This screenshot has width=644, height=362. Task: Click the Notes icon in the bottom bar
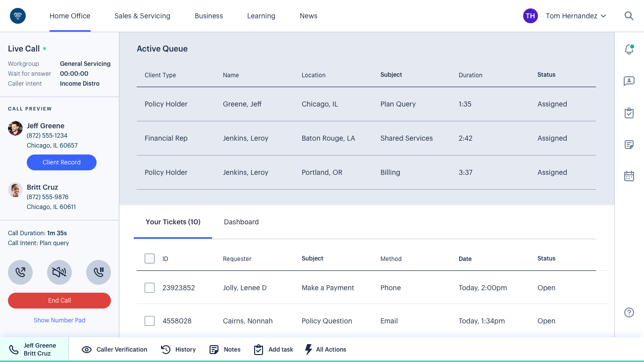point(214,350)
